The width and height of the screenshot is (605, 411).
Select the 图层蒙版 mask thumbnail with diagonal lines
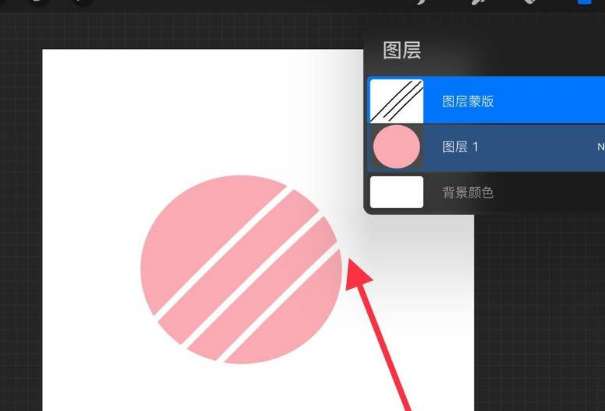(x=397, y=101)
